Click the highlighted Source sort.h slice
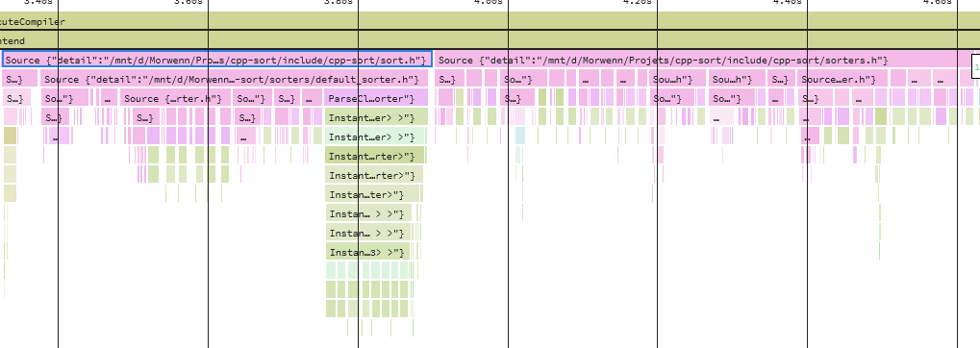 pos(217,60)
